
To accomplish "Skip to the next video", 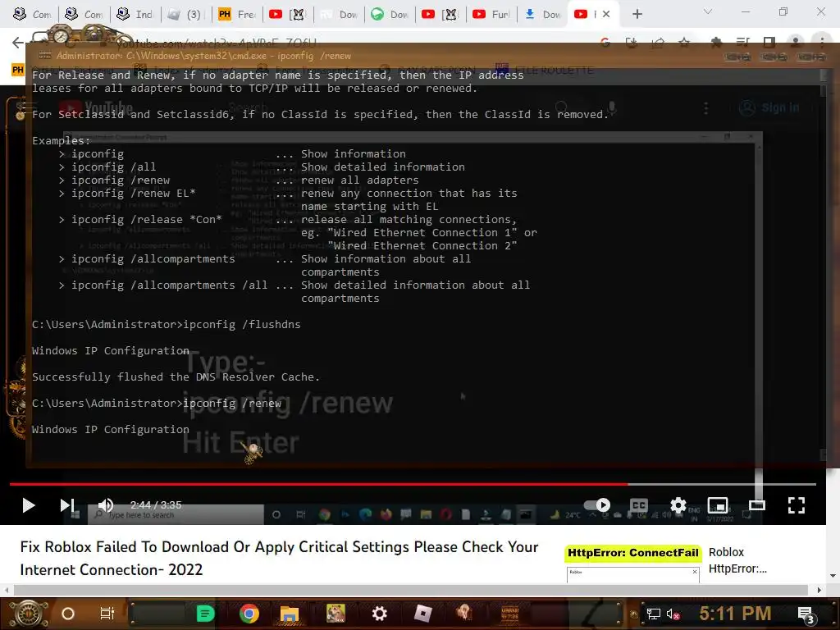I will 67,505.
